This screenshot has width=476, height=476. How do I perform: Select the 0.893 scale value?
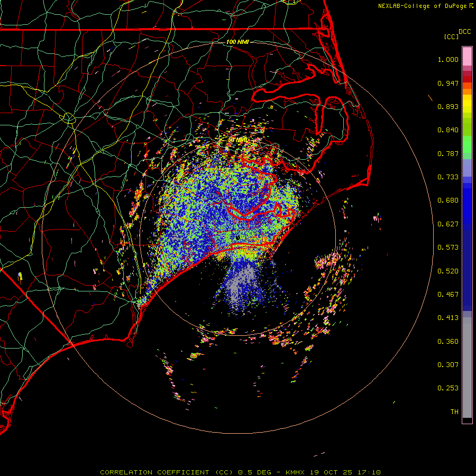pos(448,106)
